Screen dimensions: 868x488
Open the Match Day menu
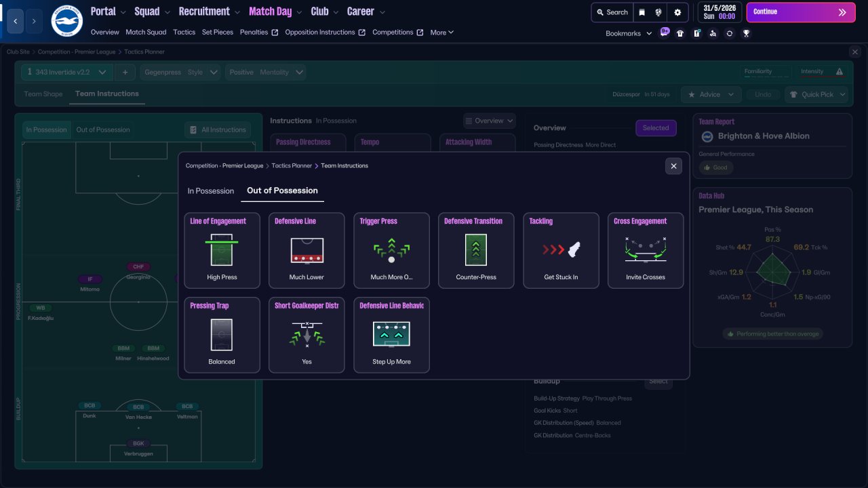[275, 12]
